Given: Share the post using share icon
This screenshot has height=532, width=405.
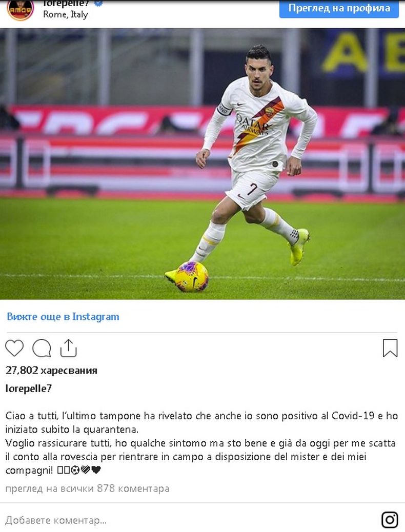Looking at the screenshot, I should click(69, 348).
